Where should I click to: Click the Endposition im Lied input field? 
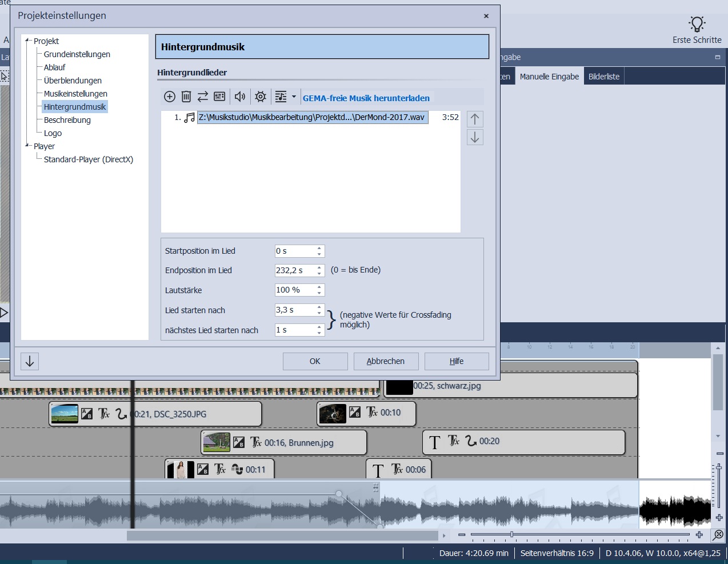pos(295,270)
